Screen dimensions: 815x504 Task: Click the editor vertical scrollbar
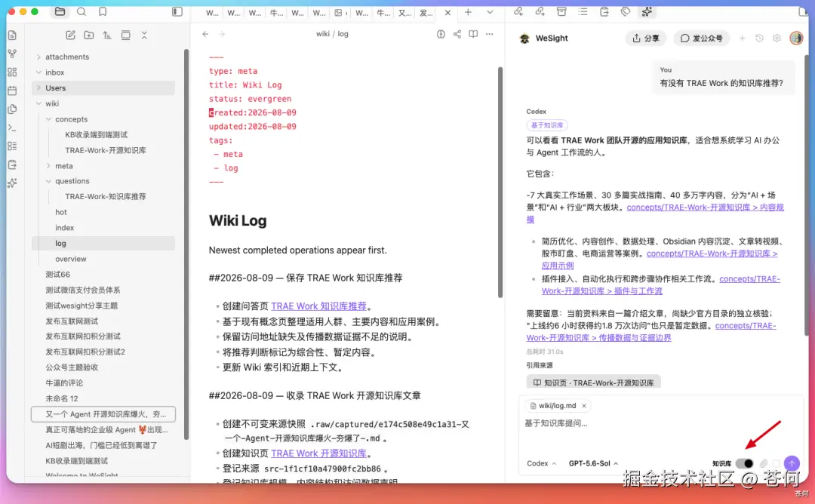click(x=500, y=182)
